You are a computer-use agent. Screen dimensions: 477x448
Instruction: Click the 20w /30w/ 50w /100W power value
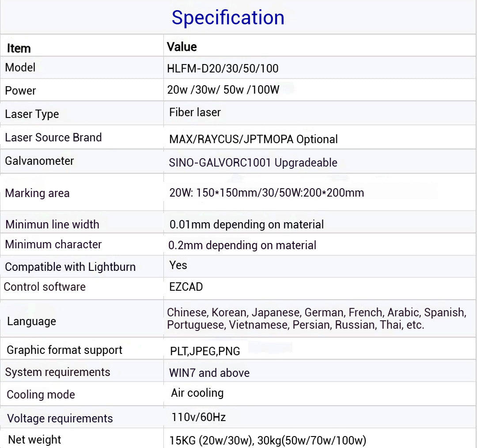point(223,90)
